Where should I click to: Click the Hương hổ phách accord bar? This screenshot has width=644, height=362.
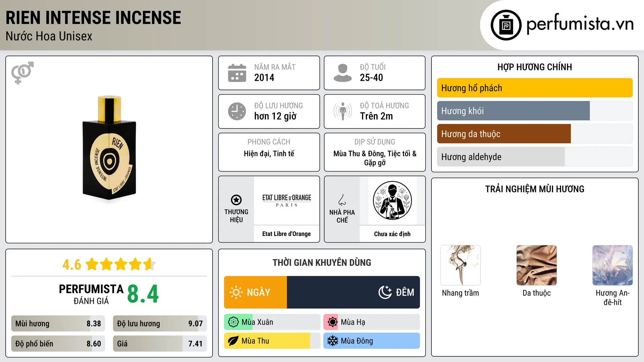click(x=535, y=88)
